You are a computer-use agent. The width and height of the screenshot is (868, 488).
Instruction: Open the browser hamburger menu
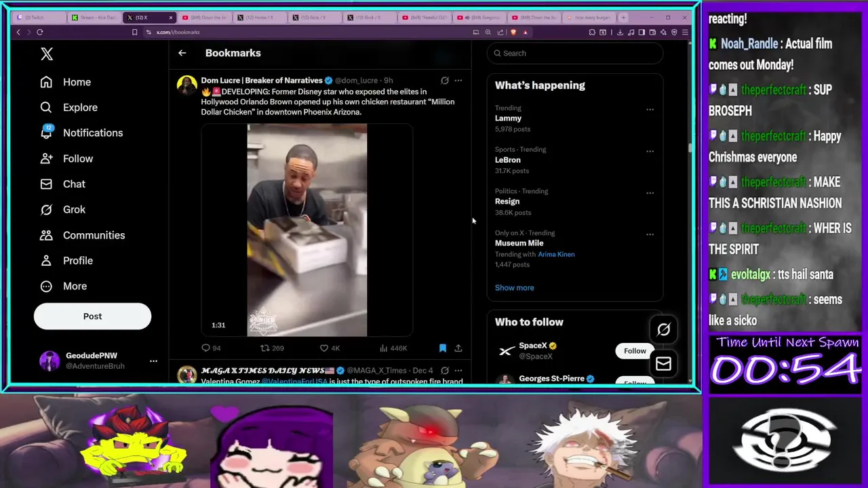686,32
